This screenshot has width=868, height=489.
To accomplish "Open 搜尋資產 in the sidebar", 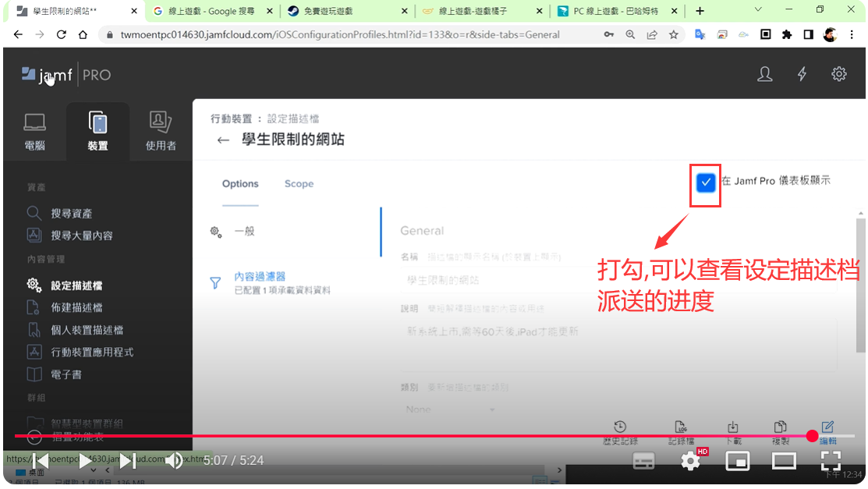I will [60, 213].
